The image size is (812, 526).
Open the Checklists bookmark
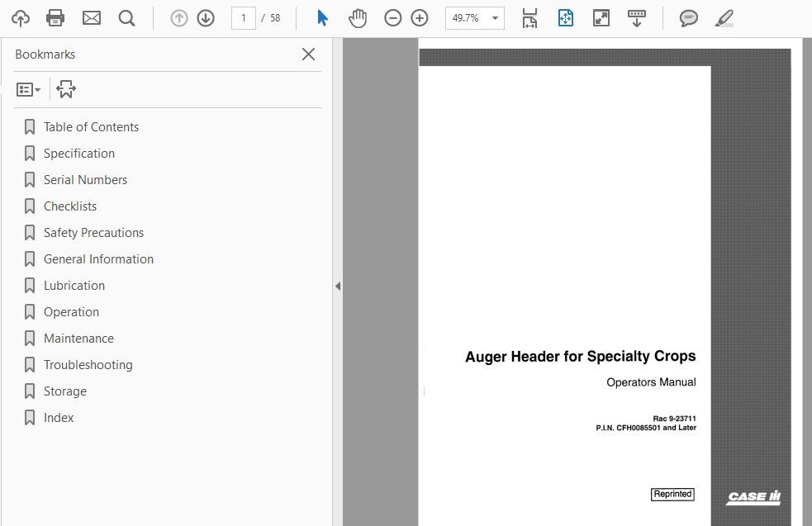coord(70,206)
